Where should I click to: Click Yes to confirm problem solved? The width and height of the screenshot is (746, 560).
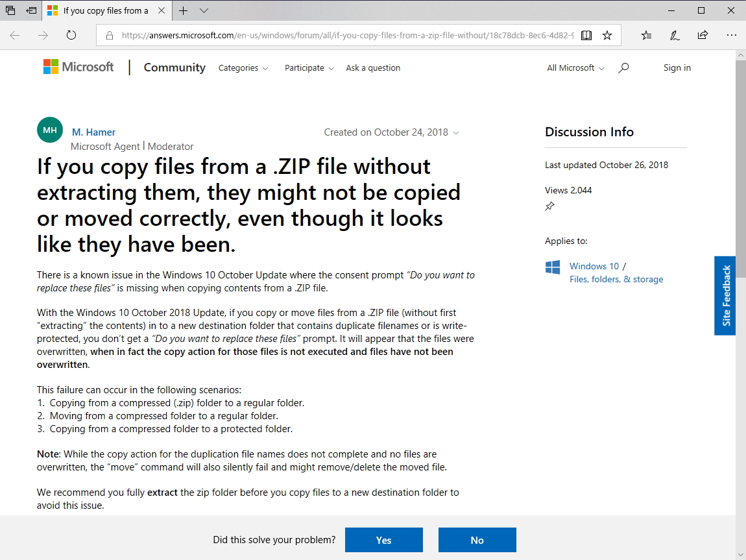(383, 539)
